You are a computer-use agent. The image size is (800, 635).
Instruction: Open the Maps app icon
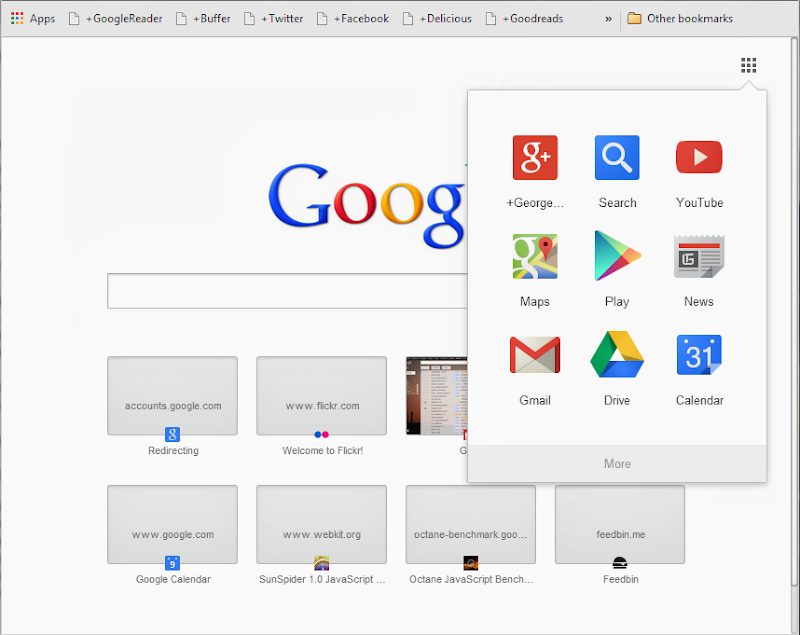click(535, 256)
